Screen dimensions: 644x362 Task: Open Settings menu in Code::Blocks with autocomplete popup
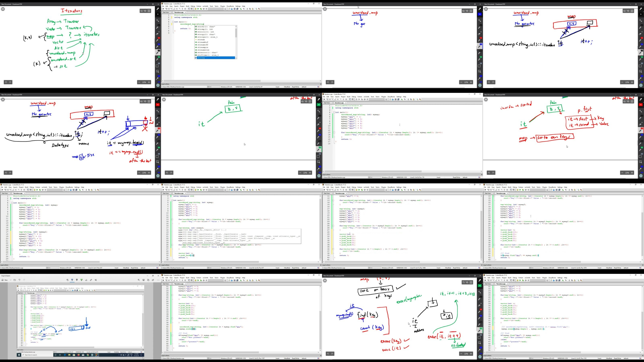tap(238, 6)
